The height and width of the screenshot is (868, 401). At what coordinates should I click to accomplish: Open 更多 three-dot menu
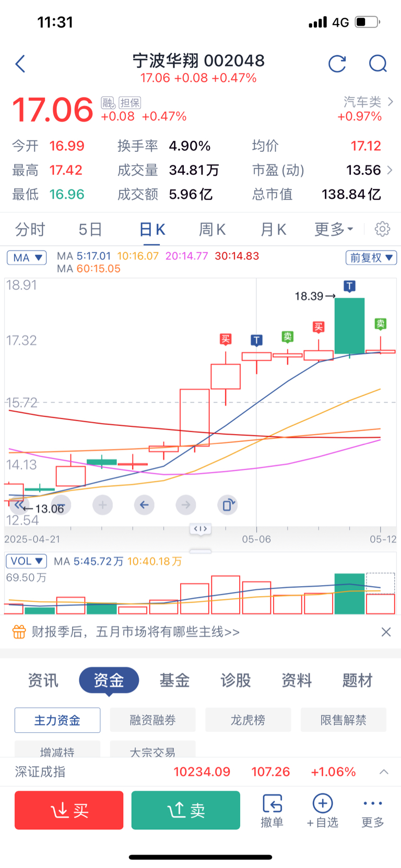click(373, 811)
